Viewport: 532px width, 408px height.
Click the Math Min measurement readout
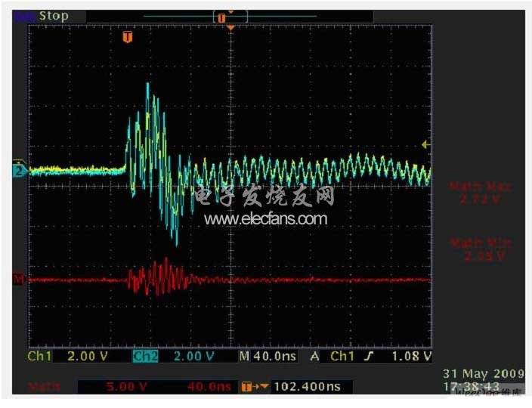(x=481, y=249)
